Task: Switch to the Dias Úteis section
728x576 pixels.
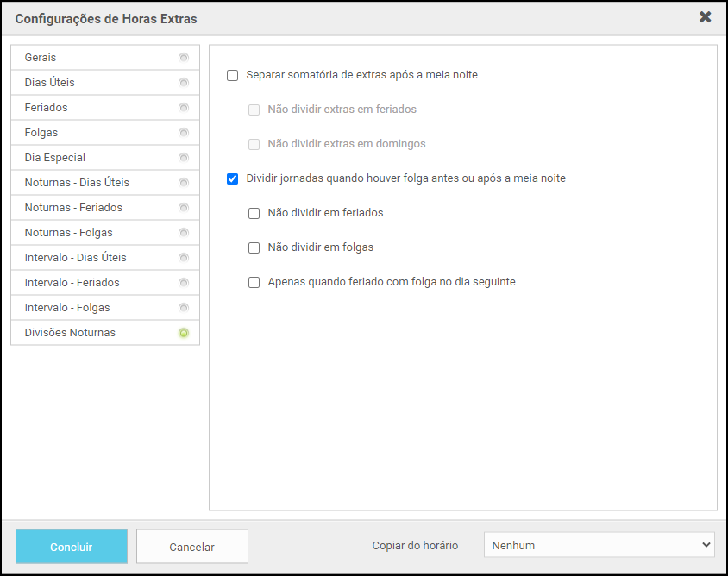Action: [50, 83]
